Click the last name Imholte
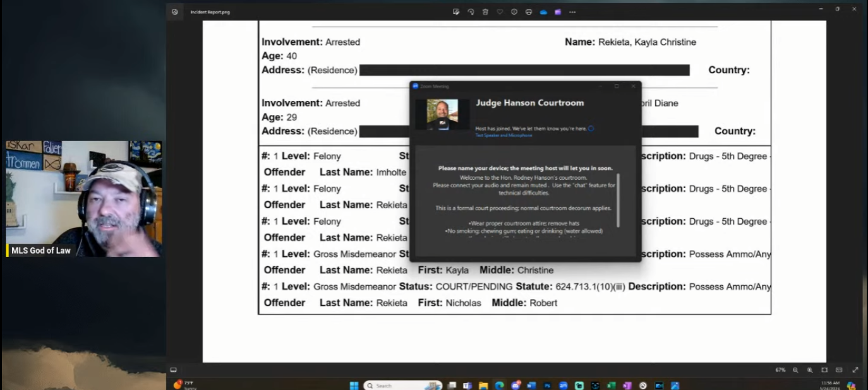This screenshot has width=868, height=390. point(391,172)
